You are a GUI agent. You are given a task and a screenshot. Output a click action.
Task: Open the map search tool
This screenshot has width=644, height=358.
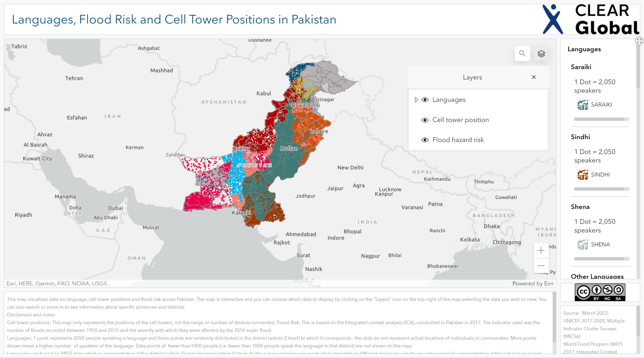tap(522, 53)
